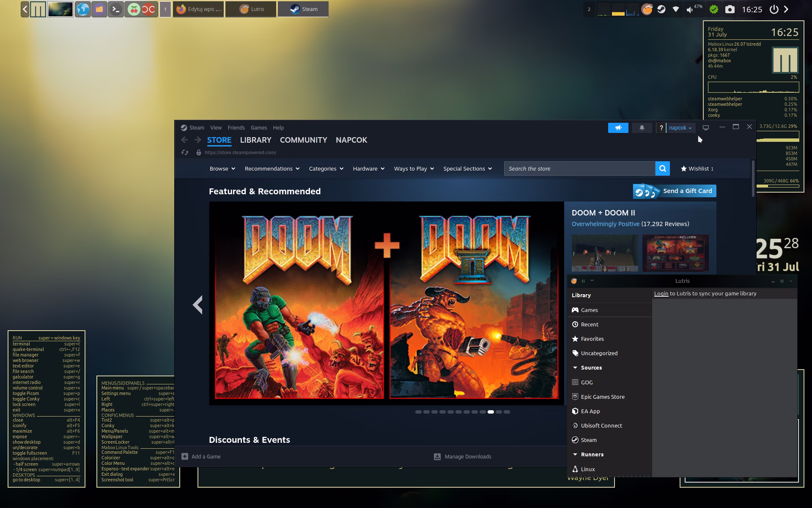This screenshot has height=508, width=812.
Task: Select Favorites in Lutris sidebar
Action: 609,339
